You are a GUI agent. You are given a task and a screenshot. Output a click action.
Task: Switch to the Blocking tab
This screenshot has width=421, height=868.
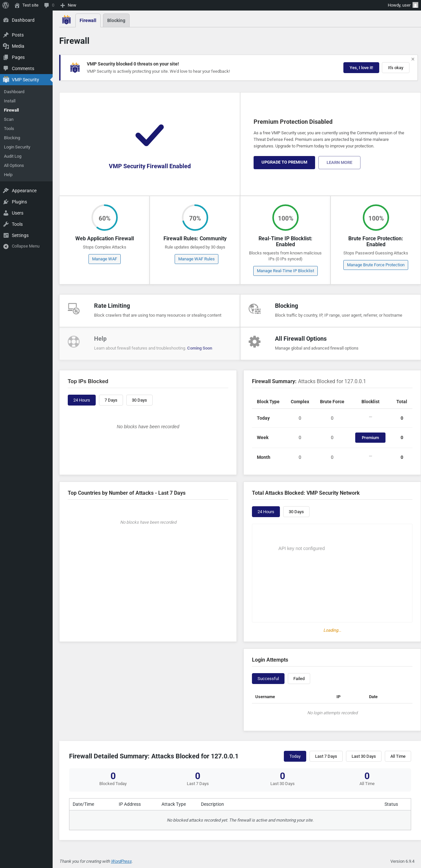tap(116, 20)
